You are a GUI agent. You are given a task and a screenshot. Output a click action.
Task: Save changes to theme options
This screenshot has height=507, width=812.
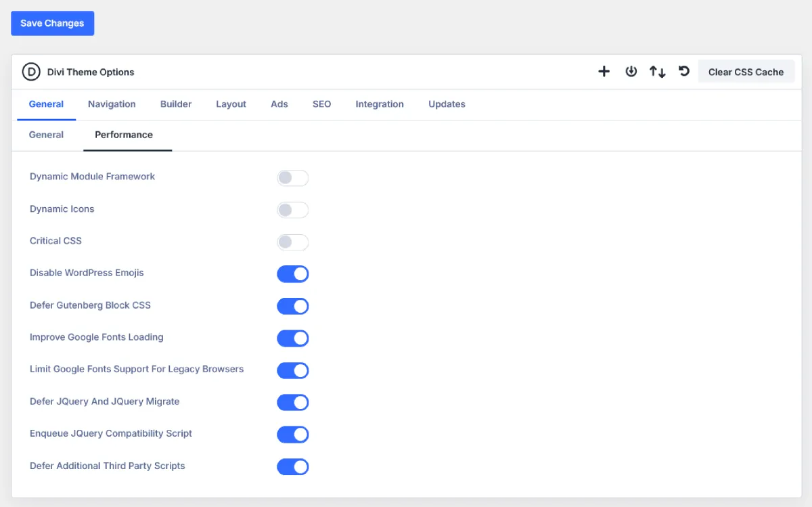[x=52, y=23]
